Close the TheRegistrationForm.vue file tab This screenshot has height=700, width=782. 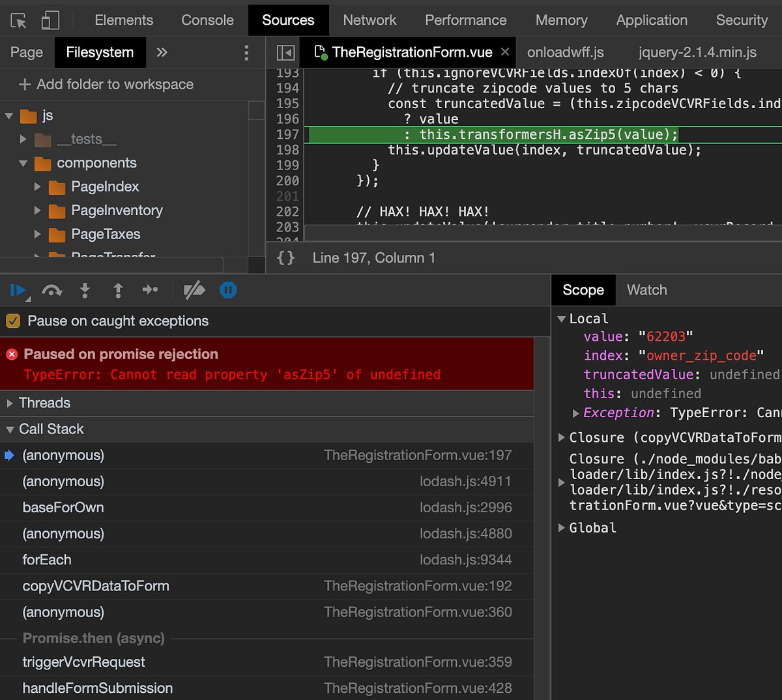[505, 51]
